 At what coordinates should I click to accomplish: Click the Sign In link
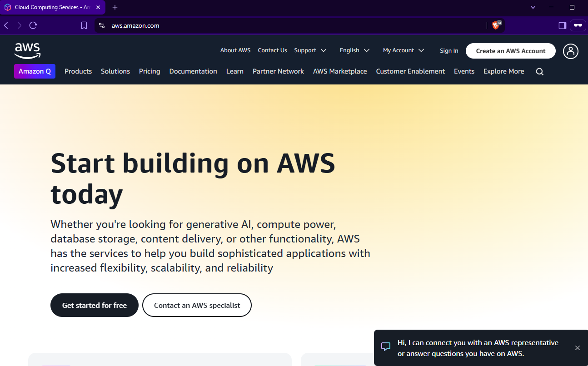449,51
